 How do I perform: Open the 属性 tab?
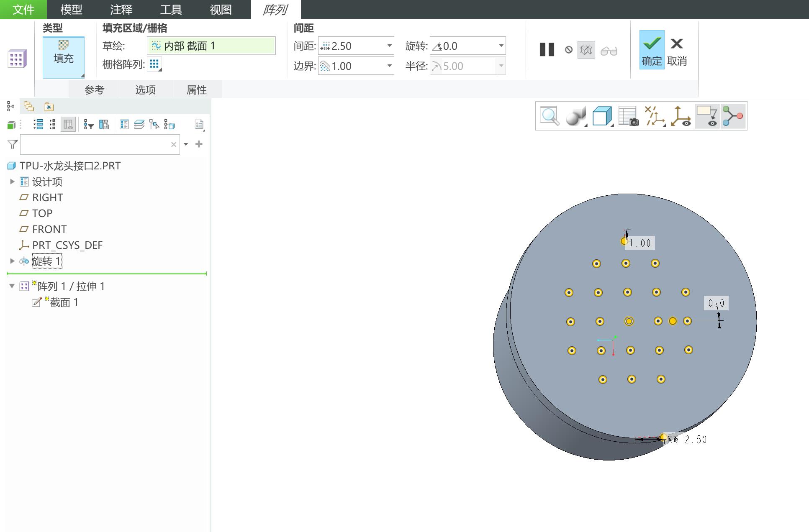click(197, 90)
